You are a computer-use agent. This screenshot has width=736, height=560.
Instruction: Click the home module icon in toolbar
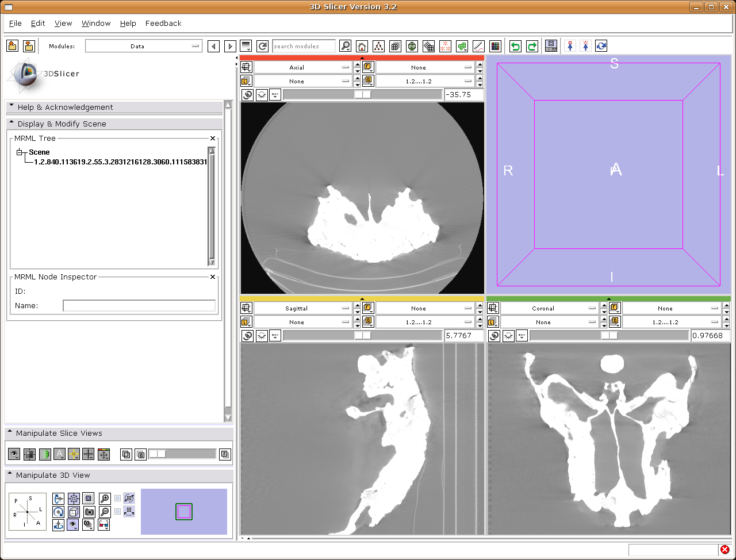362,46
